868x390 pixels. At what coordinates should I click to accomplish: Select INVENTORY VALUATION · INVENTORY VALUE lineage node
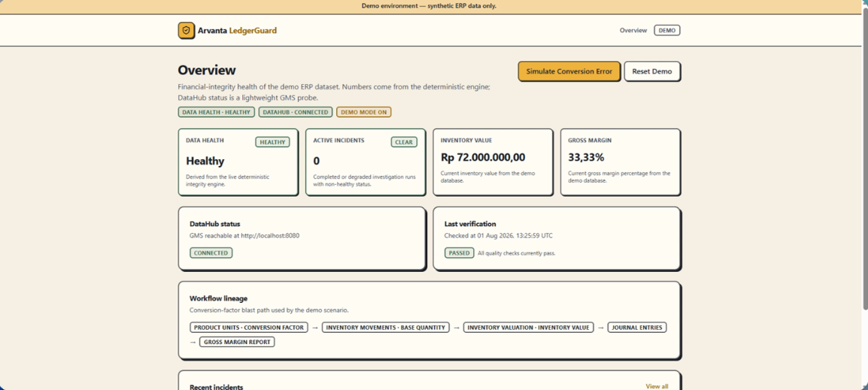[x=528, y=328]
